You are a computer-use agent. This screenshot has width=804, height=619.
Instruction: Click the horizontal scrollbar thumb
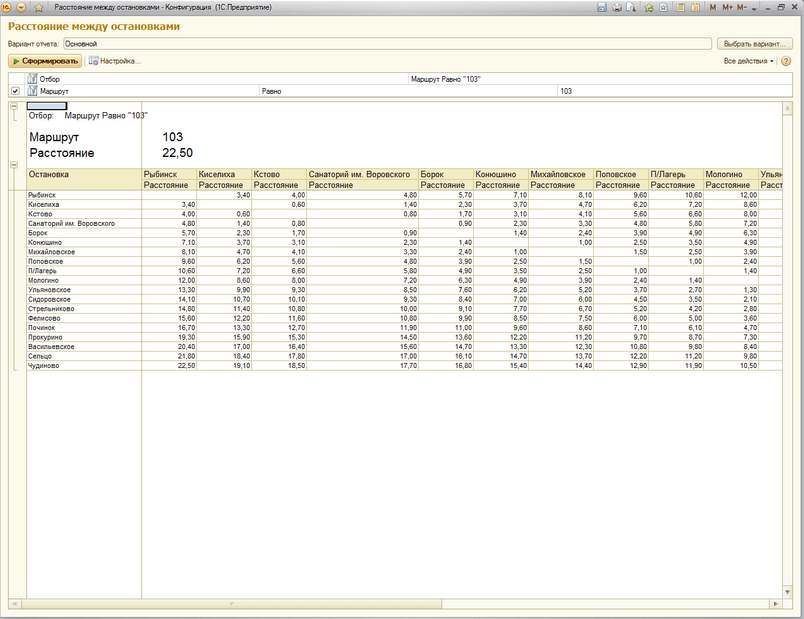[232, 604]
